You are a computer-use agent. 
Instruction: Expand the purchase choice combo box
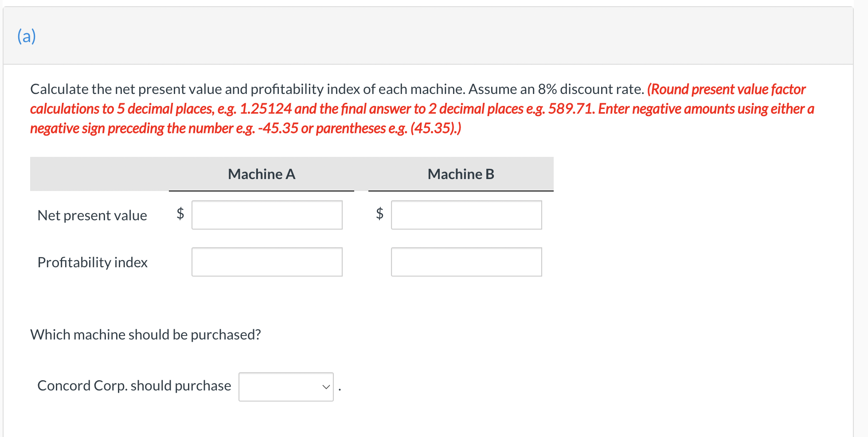tap(285, 386)
